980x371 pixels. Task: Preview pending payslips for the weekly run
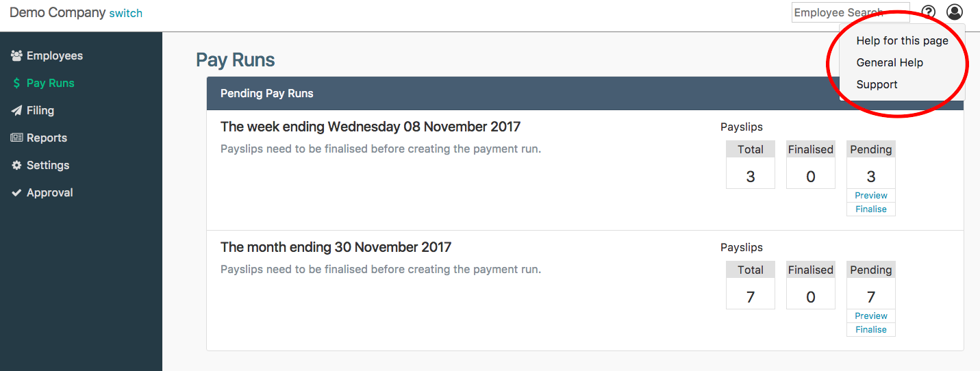(871, 196)
